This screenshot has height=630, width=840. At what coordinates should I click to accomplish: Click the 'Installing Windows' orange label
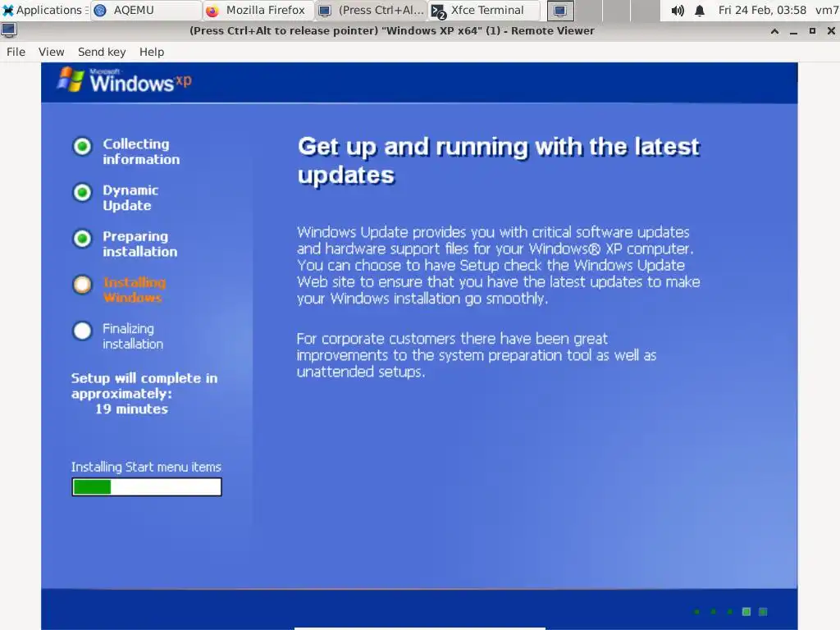click(x=135, y=290)
